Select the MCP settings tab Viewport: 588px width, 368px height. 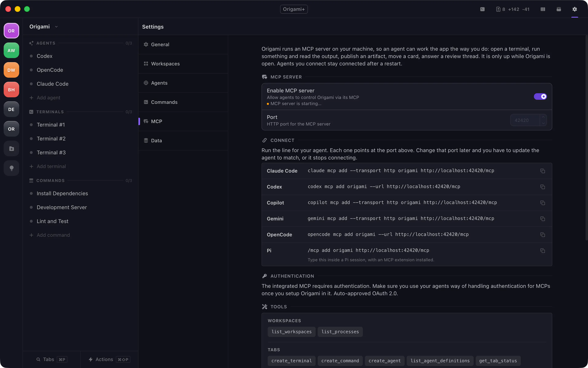tap(183, 121)
